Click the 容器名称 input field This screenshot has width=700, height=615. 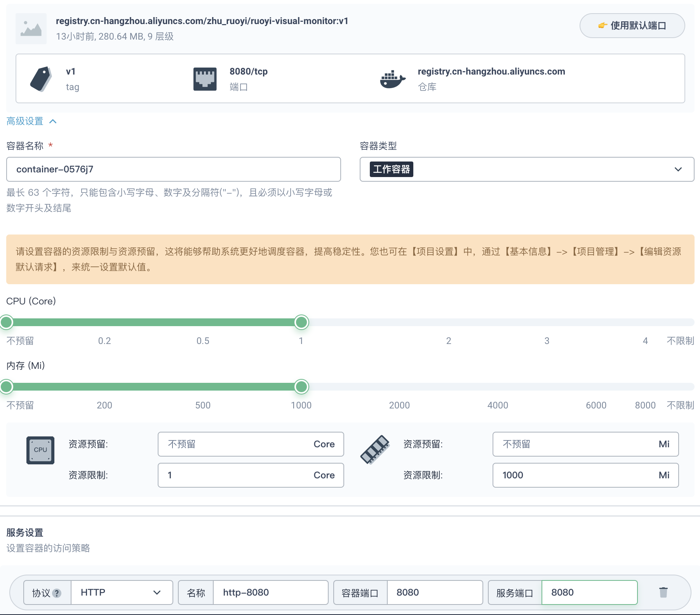tap(174, 169)
